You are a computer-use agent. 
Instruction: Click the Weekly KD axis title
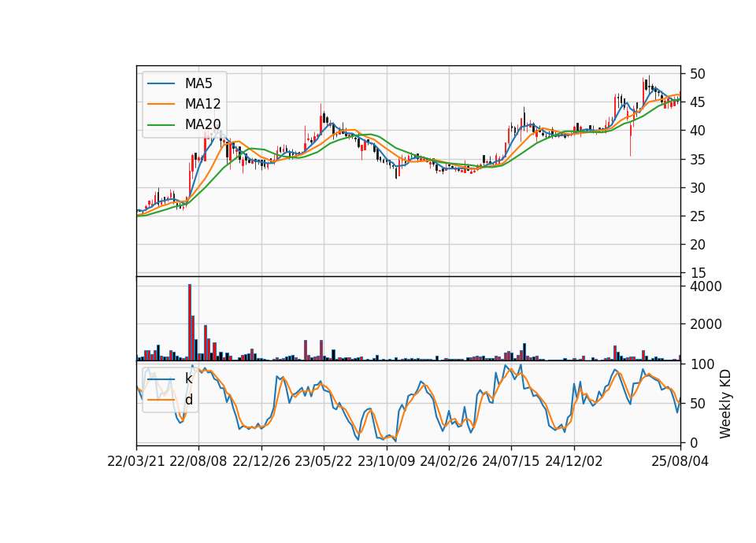point(724,404)
